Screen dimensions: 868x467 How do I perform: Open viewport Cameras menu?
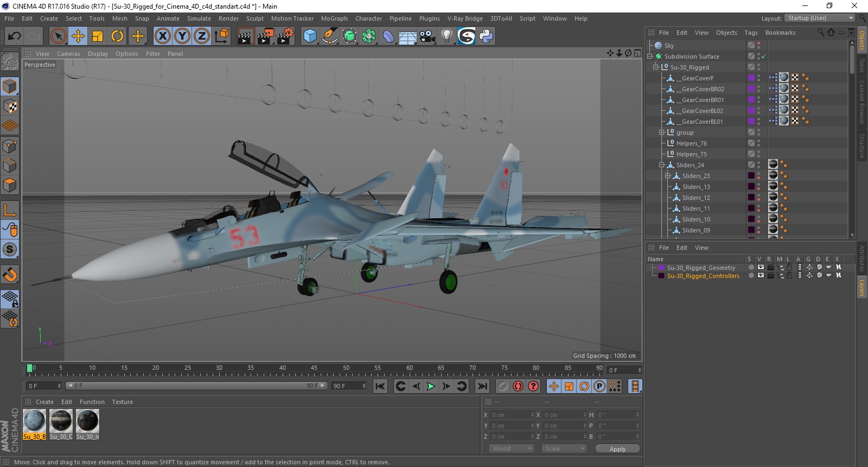[68, 54]
